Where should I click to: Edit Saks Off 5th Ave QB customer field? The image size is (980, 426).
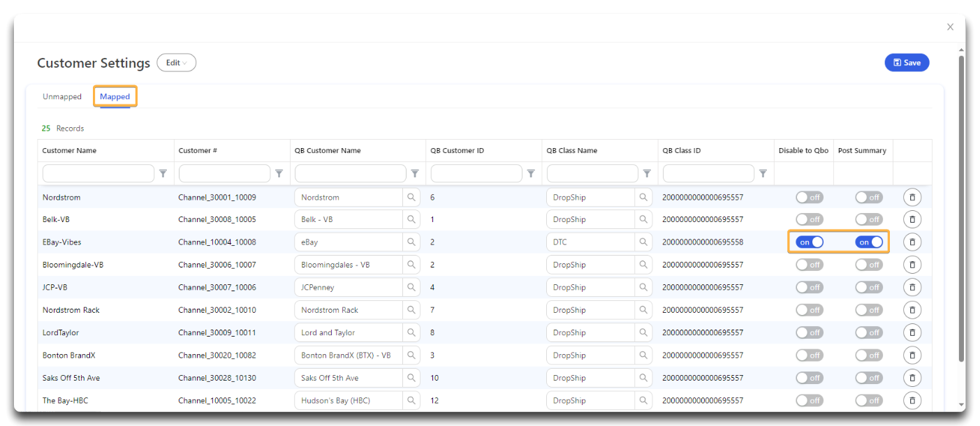click(x=349, y=378)
